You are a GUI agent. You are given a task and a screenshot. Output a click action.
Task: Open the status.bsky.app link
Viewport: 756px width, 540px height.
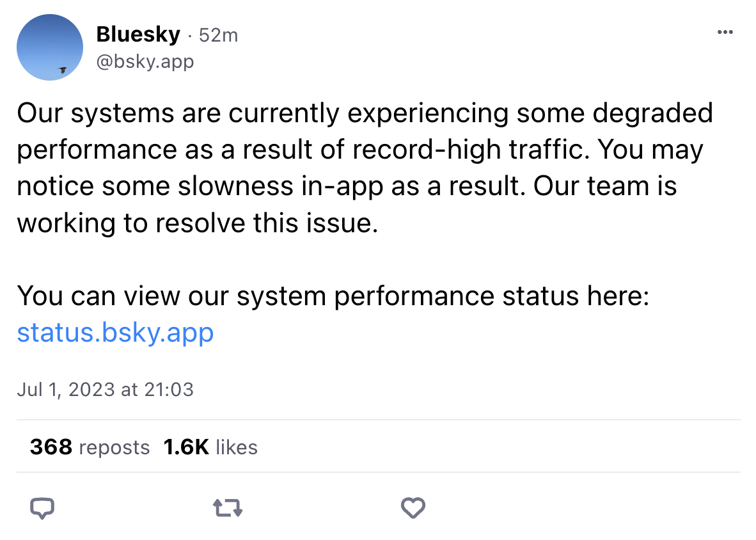tap(115, 333)
